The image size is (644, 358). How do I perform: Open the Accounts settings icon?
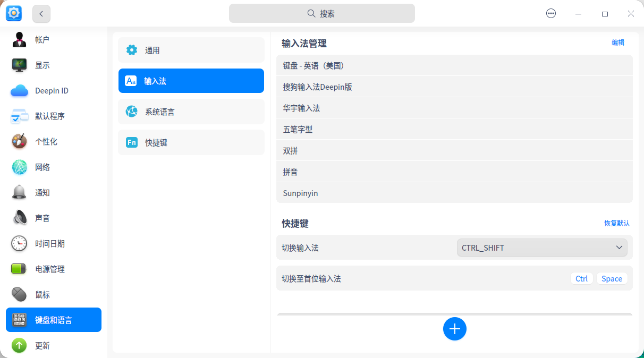20,39
